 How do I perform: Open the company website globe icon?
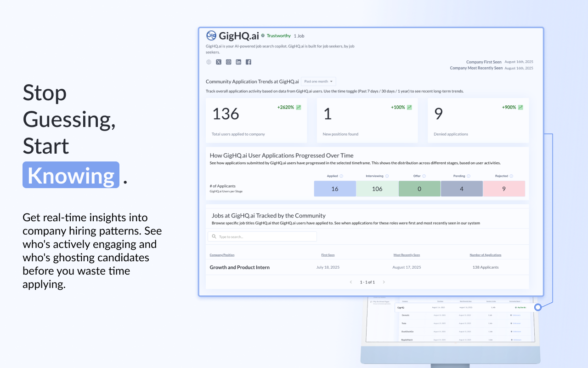point(209,62)
